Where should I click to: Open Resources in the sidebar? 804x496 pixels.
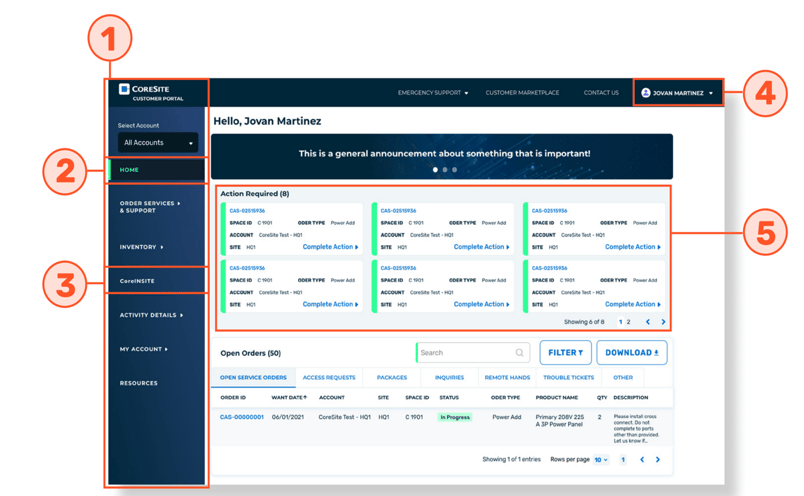(138, 383)
